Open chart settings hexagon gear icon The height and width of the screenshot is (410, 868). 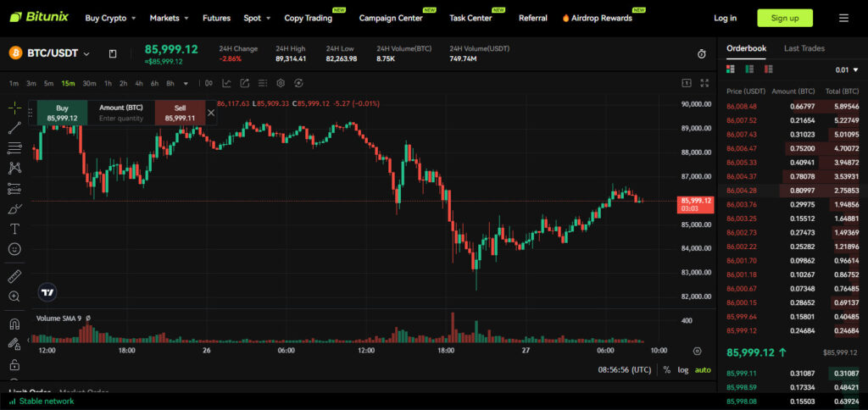[x=281, y=83]
